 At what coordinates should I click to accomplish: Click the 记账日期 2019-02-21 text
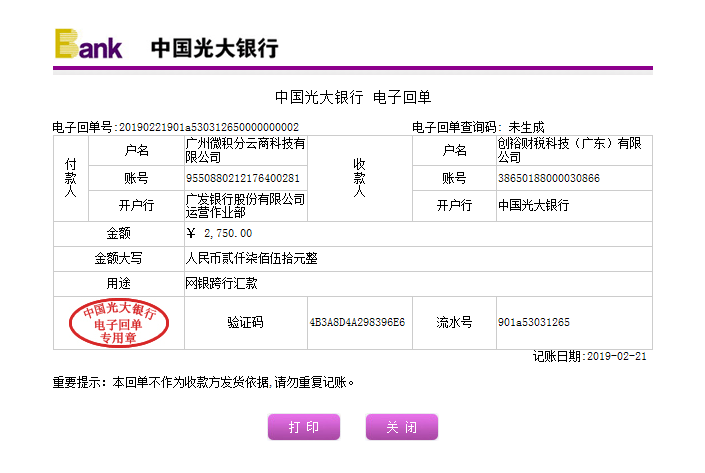coord(589,356)
